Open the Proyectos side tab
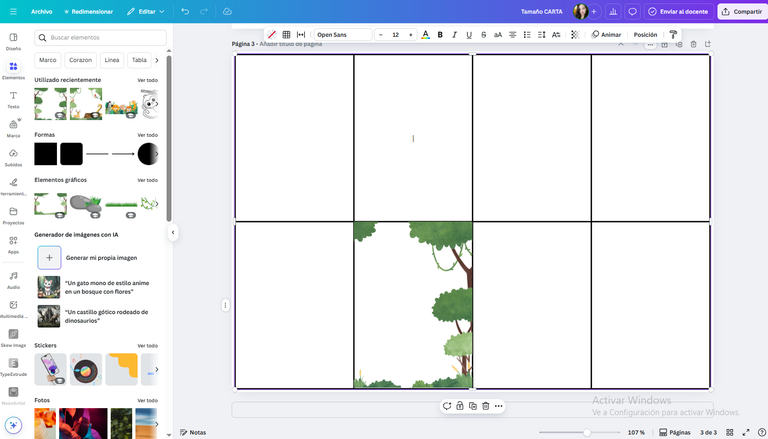This screenshot has height=439, width=768. point(13,216)
